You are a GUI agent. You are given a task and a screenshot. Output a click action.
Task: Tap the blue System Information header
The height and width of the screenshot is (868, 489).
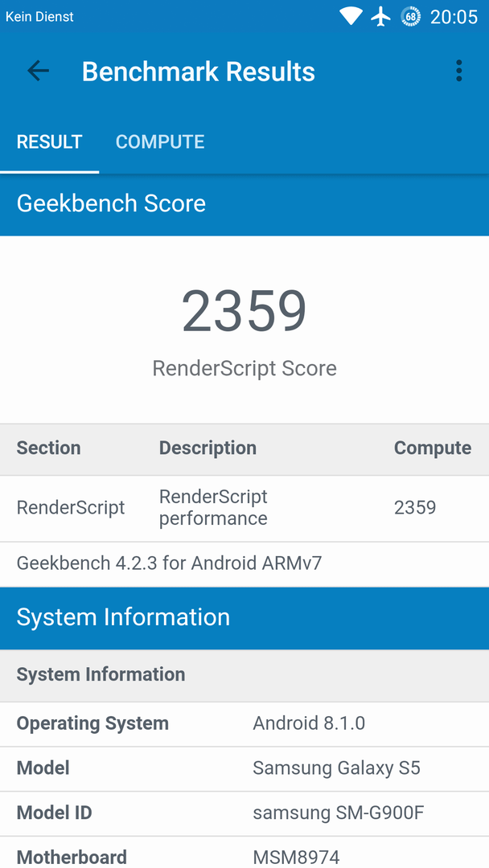(x=244, y=618)
